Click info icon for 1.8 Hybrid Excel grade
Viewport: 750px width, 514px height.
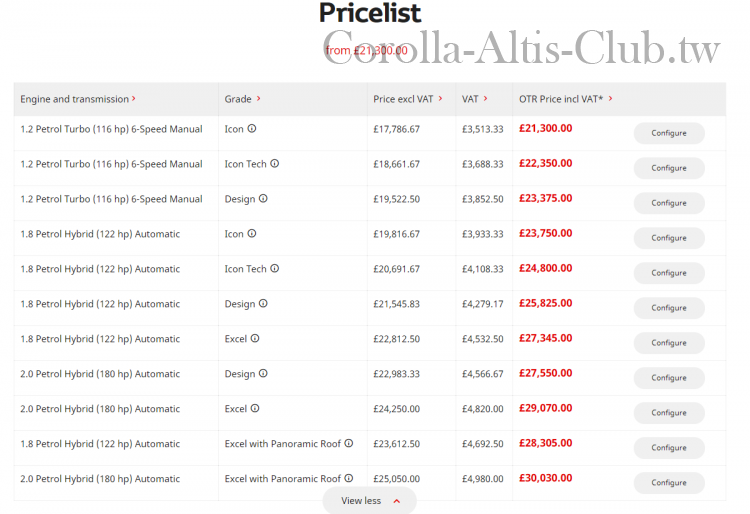[255, 338]
